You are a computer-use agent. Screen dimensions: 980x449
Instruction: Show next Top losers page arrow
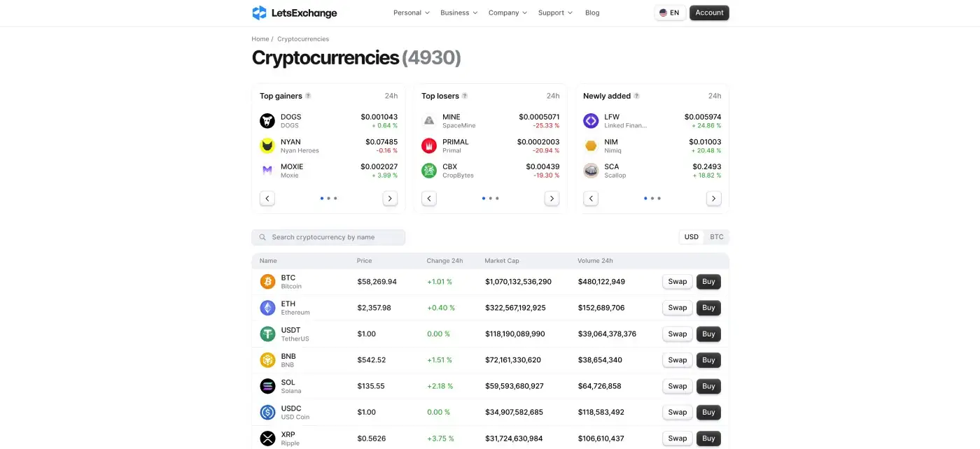pyautogui.click(x=552, y=199)
